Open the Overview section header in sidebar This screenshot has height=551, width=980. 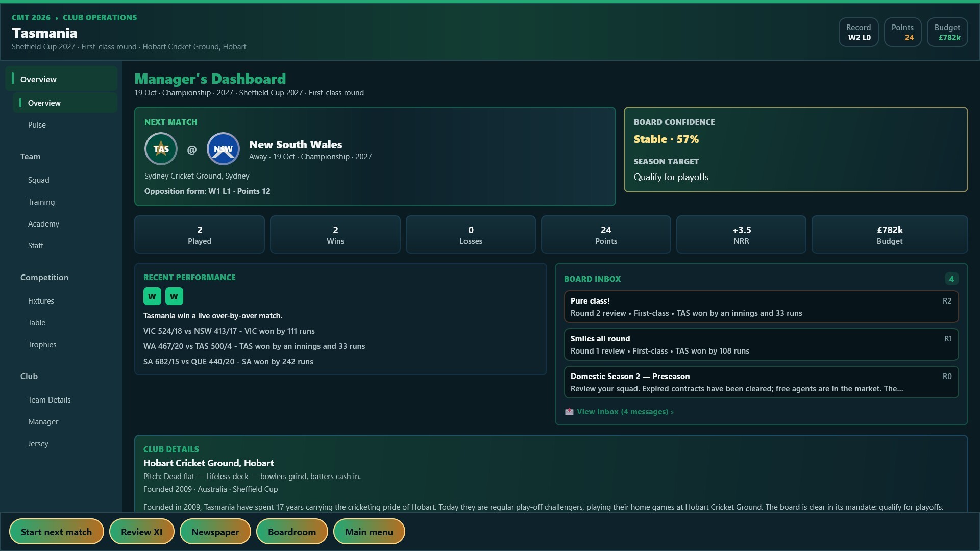click(x=61, y=79)
